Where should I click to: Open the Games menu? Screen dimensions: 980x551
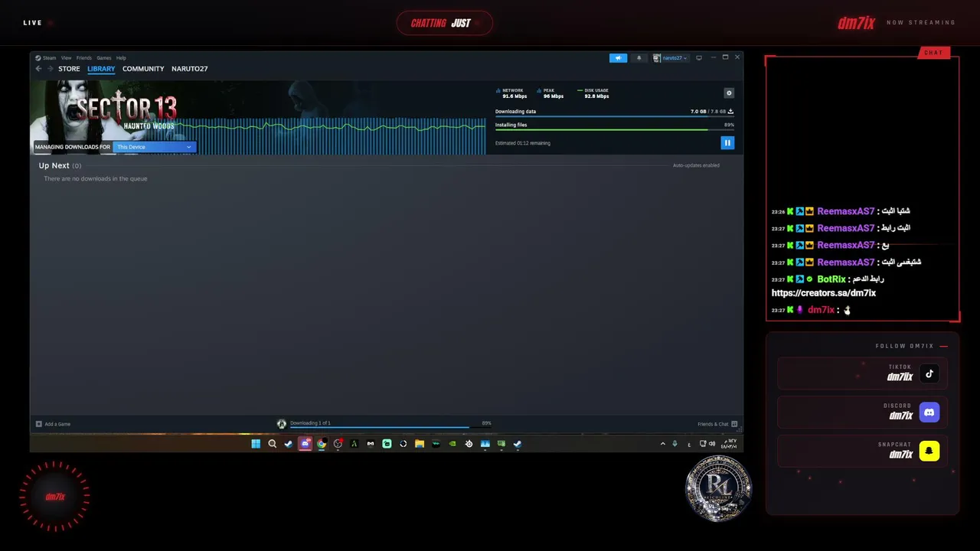(x=104, y=58)
